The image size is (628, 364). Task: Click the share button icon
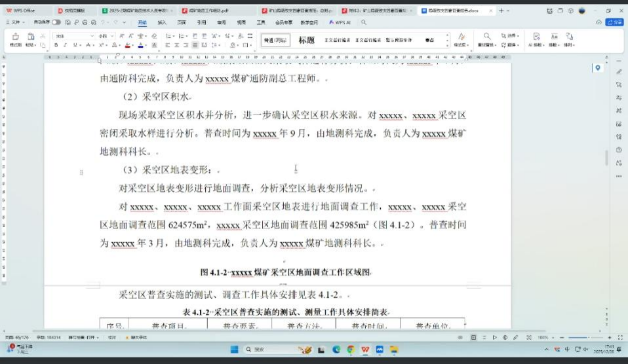pyautogui.click(x=614, y=22)
